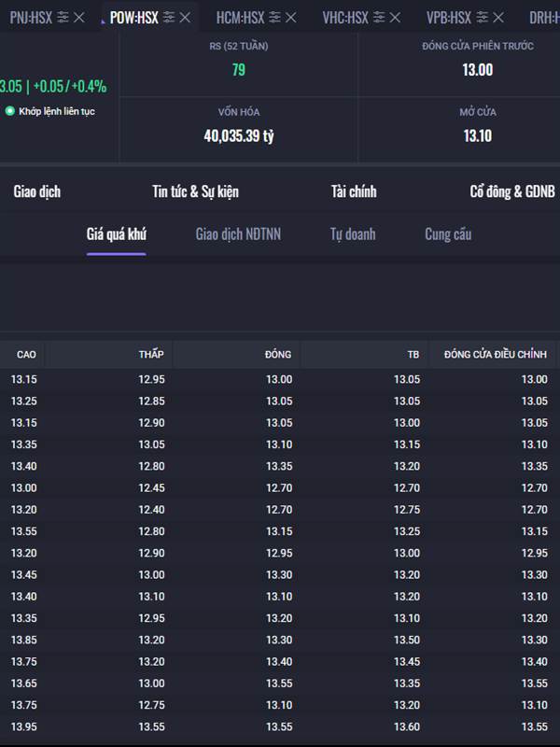Screen dimensions: 560x747
Task: Select the Tự doanh sub-tab
Action: point(353,234)
